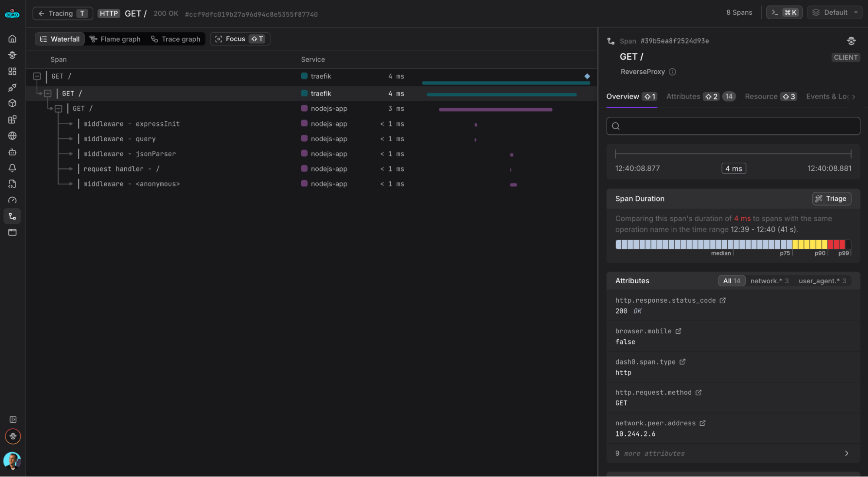
Task: Click the DEMO logo at top left
Action: (x=12, y=13)
